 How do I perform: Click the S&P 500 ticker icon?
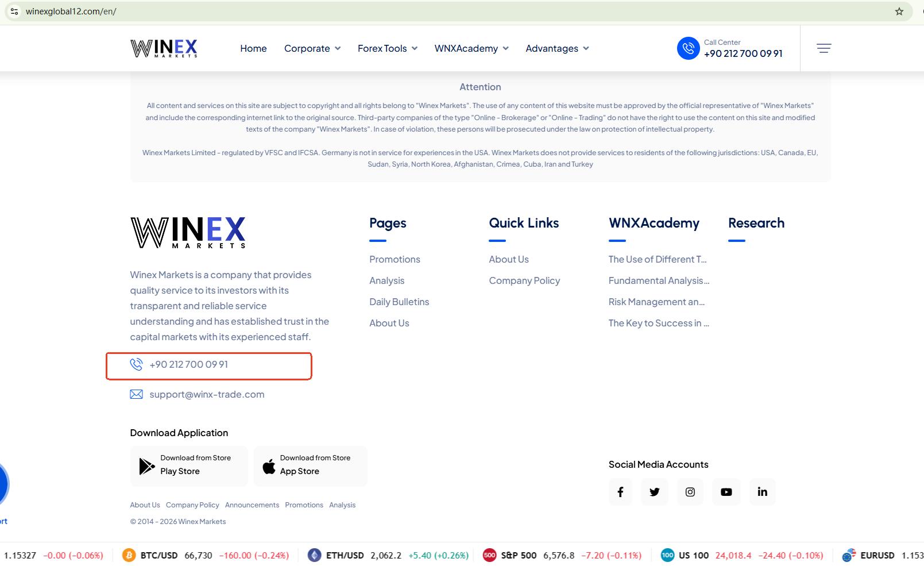coord(489,555)
